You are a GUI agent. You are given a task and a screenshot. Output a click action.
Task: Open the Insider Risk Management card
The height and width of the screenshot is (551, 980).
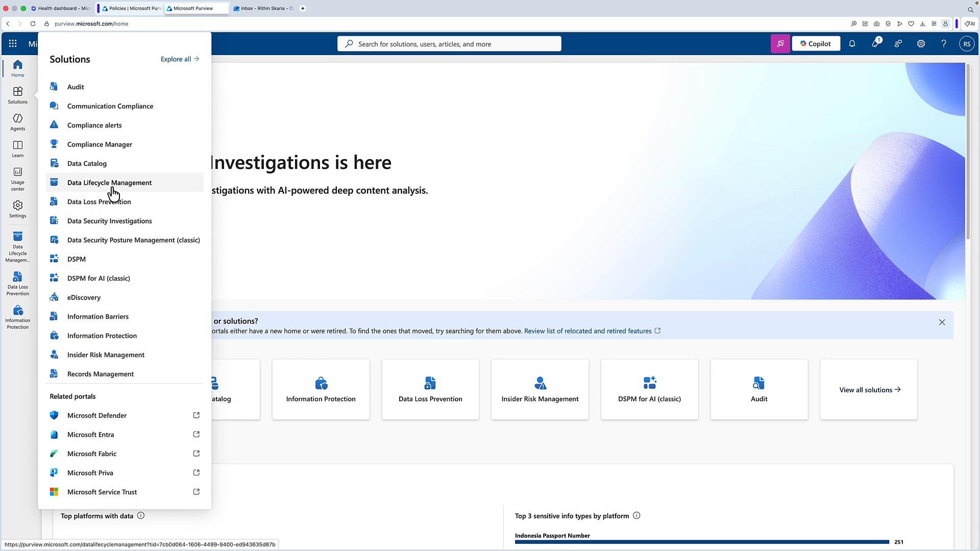tap(540, 390)
